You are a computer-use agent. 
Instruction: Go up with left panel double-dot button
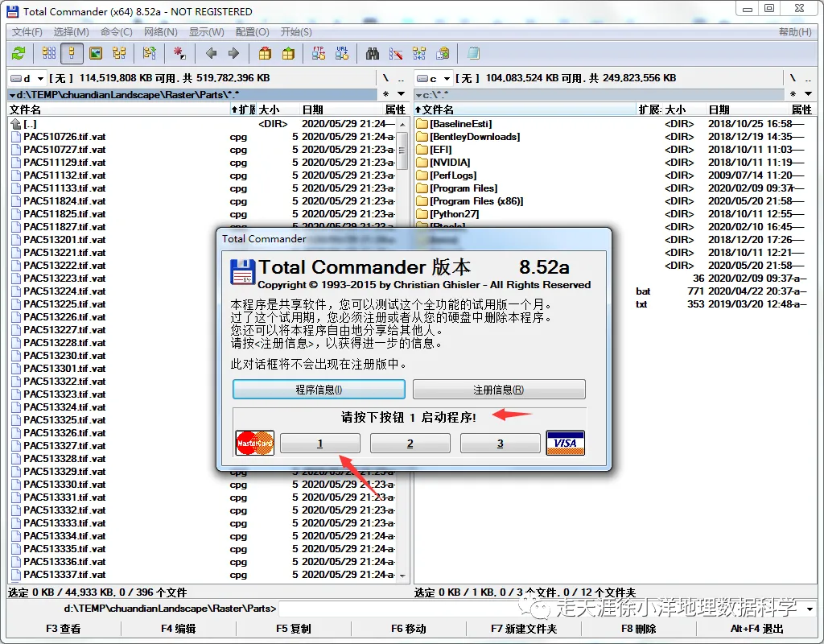[401, 78]
